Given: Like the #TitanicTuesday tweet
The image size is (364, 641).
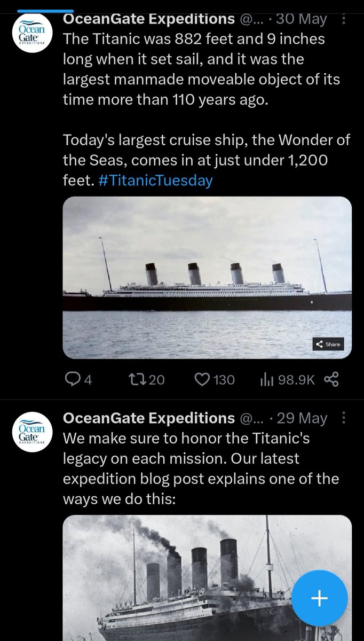Looking at the screenshot, I should pyautogui.click(x=201, y=379).
